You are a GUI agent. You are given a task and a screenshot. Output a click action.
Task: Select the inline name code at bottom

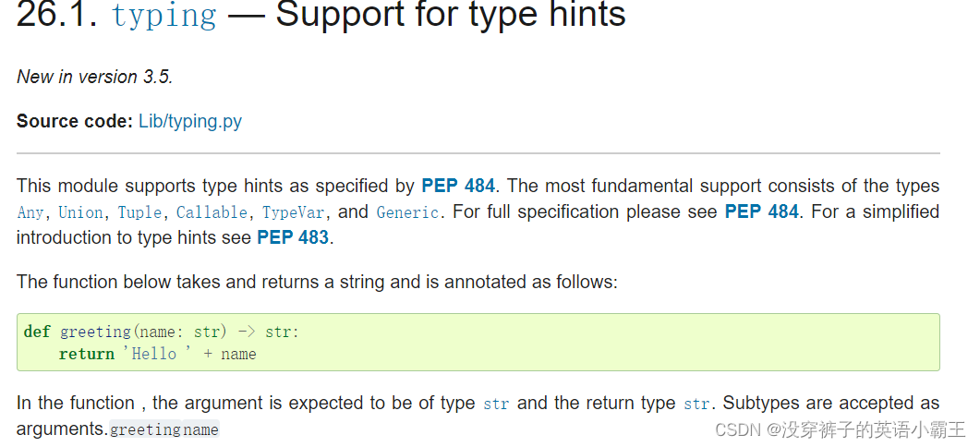click(x=200, y=430)
